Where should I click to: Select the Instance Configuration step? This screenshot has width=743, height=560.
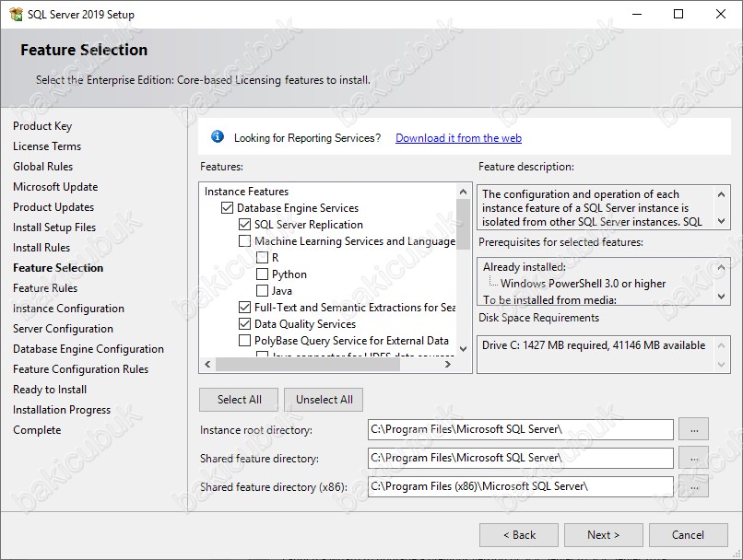pyautogui.click(x=68, y=309)
